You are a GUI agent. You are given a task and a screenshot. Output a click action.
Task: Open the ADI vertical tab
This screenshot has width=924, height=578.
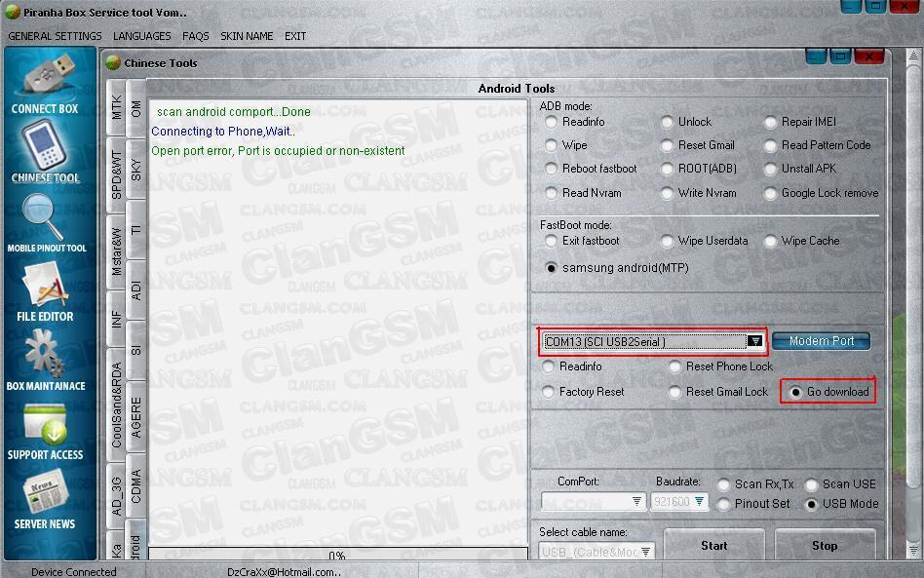136,290
